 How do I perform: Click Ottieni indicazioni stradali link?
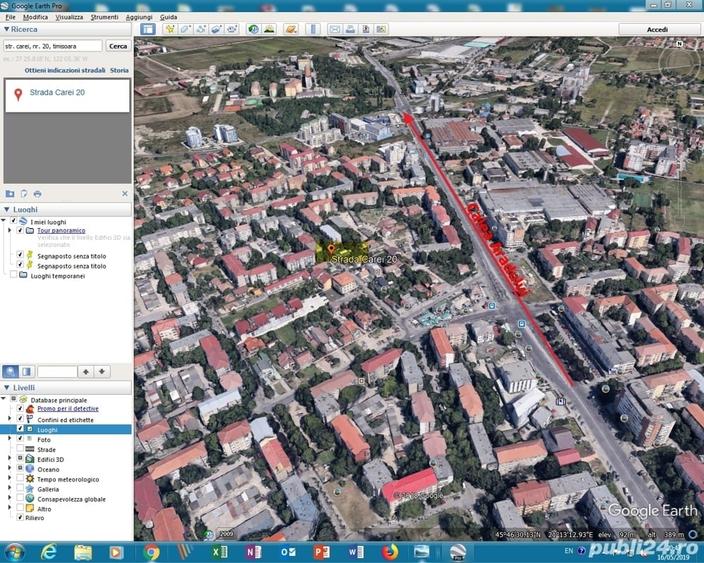coord(65,70)
